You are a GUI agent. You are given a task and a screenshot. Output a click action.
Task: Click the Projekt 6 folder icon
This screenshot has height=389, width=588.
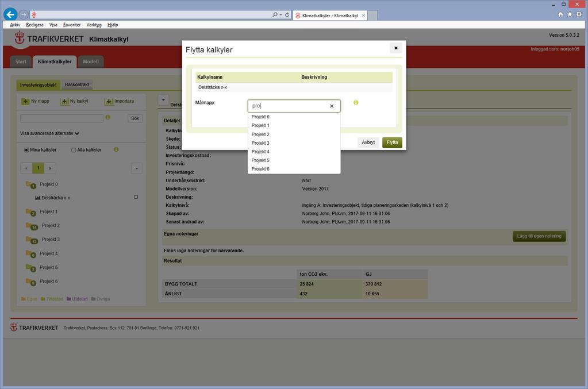[30, 282]
